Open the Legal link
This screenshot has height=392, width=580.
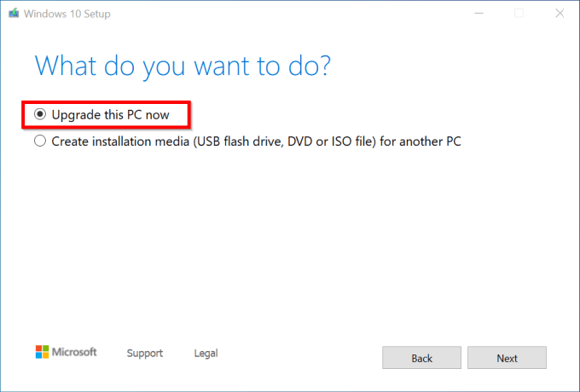pyautogui.click(x=206, y=353)
